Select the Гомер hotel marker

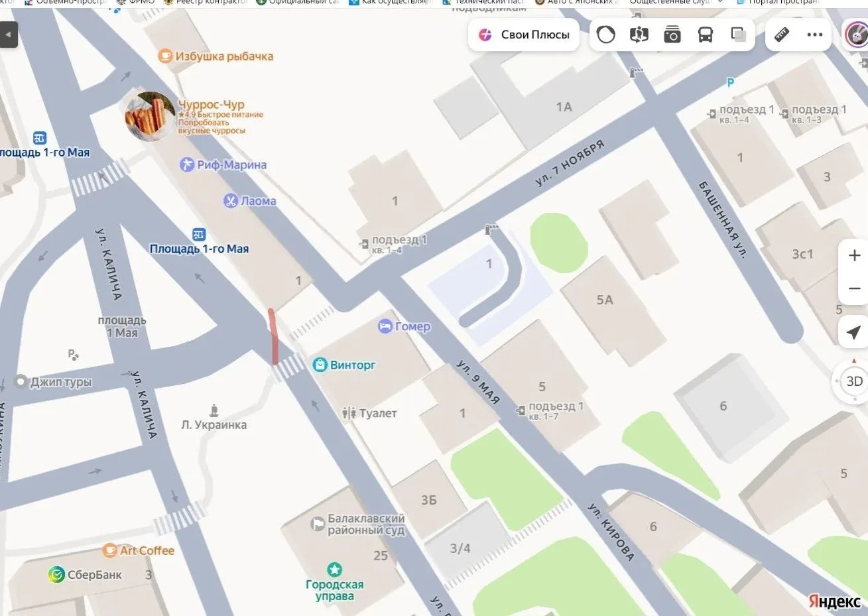[x=385, y=326]
